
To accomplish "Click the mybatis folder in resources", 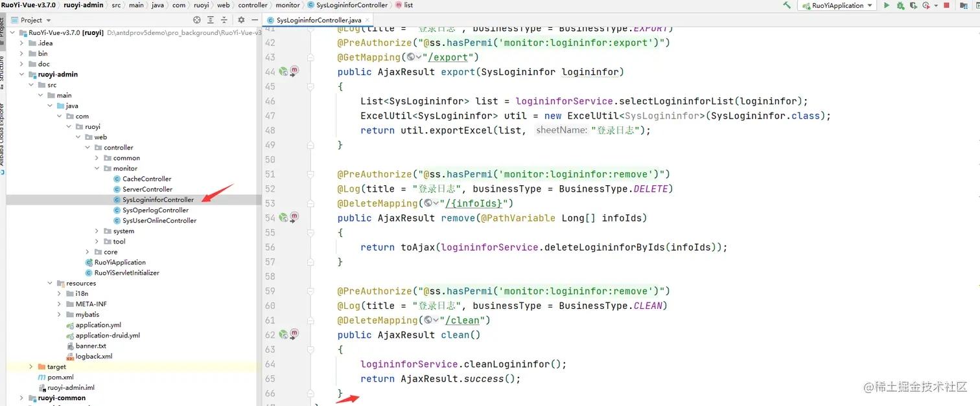I will (x=83, y=315).
